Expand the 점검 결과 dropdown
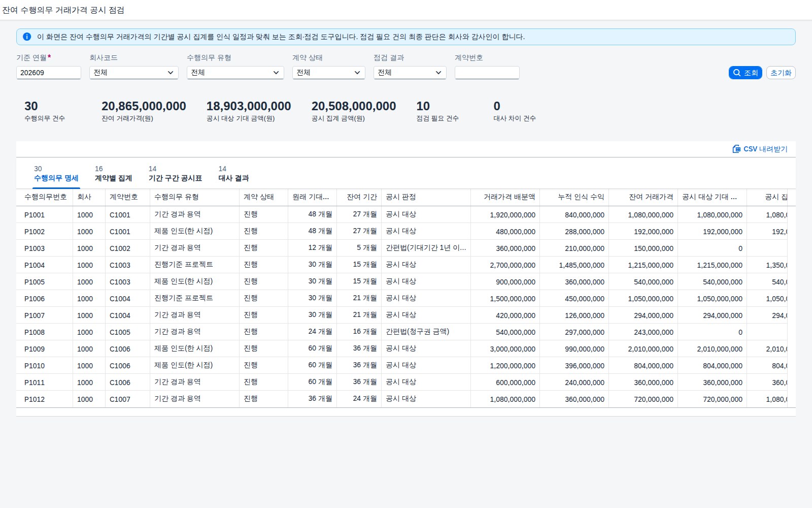Image resolution: width=812 pixels, height=508 pixels. (410, 73)
